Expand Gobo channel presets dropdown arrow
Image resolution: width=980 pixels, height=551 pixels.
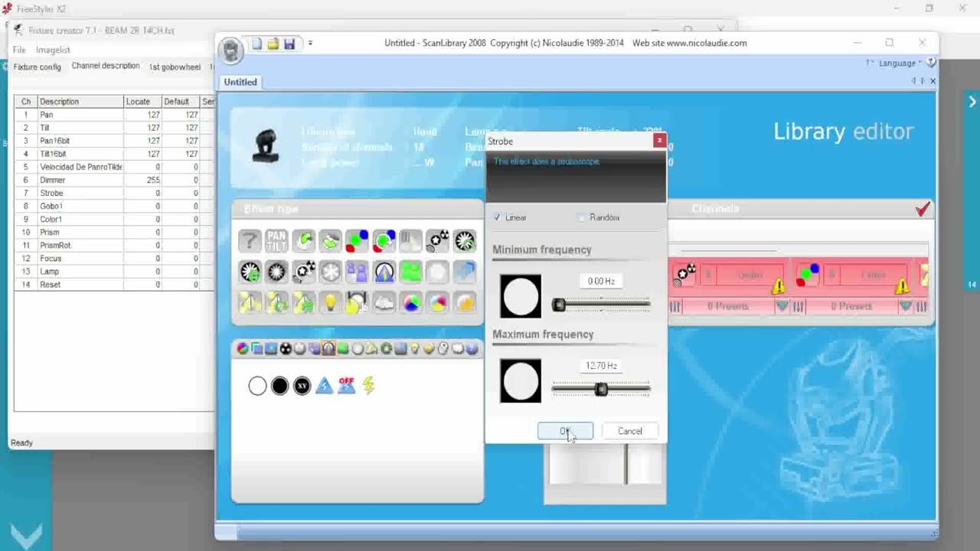point(782,306)
